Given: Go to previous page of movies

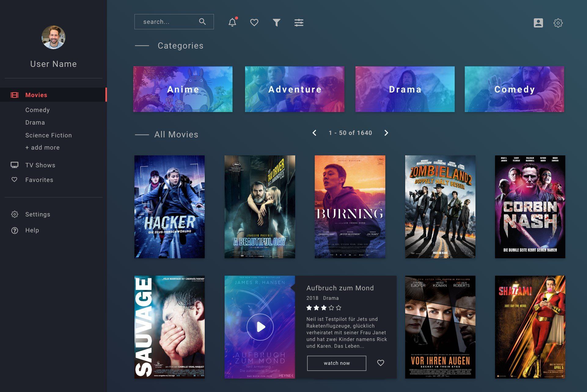Looking at the screenshot, I should click(x=314, y=133).
